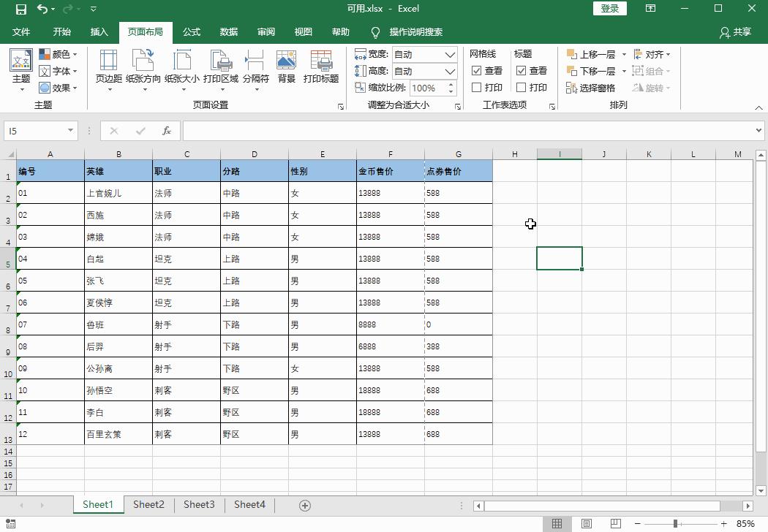Open the 打印区域 (Print Area) tool
Image resolution: width=768 pixels, height=532 pixels.
click(220, 69)
